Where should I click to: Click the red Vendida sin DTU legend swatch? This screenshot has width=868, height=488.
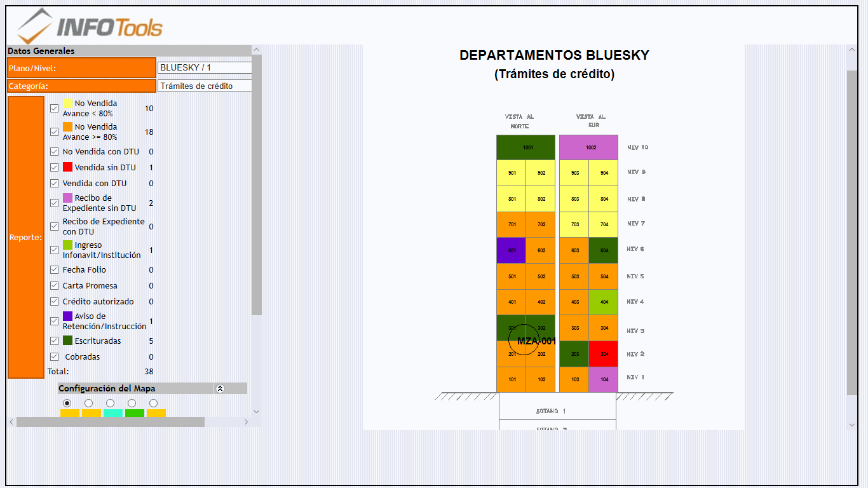67,167
